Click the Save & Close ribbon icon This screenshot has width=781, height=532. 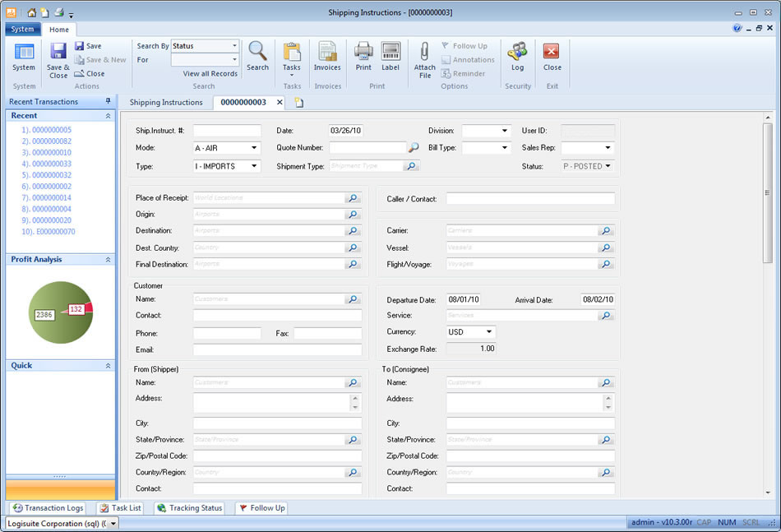[x=58, y=53]
